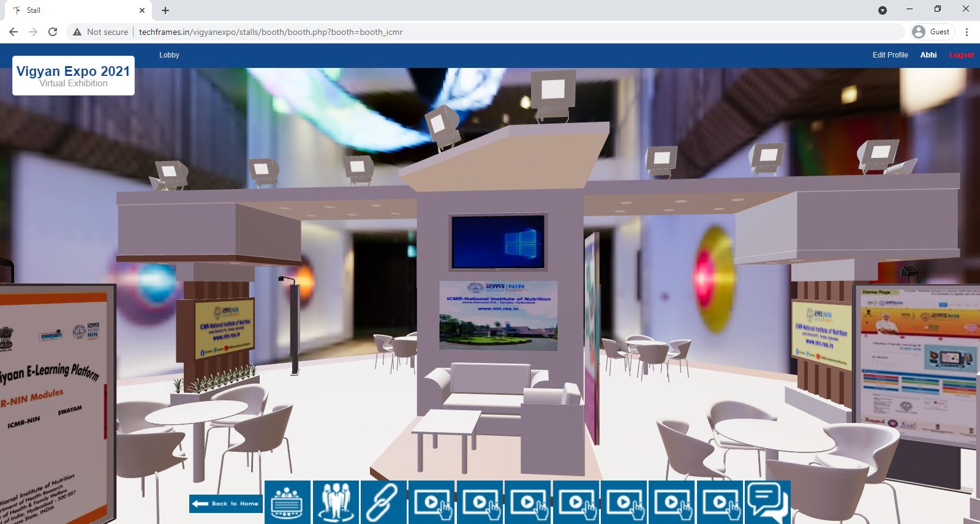Open the chat speech bubbles icon

pos(768,503)
